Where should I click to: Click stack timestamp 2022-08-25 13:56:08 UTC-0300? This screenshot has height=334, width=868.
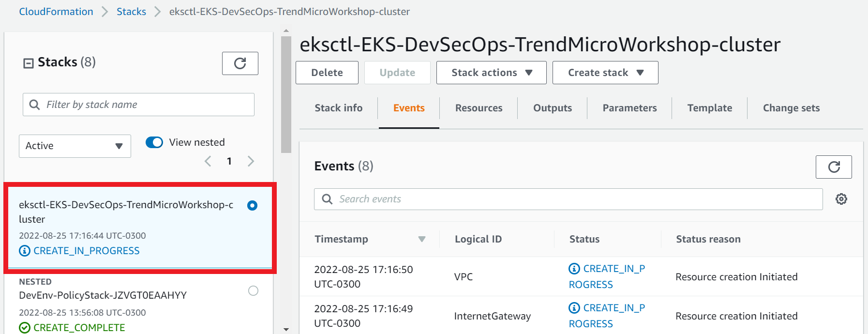pos(82,313)
